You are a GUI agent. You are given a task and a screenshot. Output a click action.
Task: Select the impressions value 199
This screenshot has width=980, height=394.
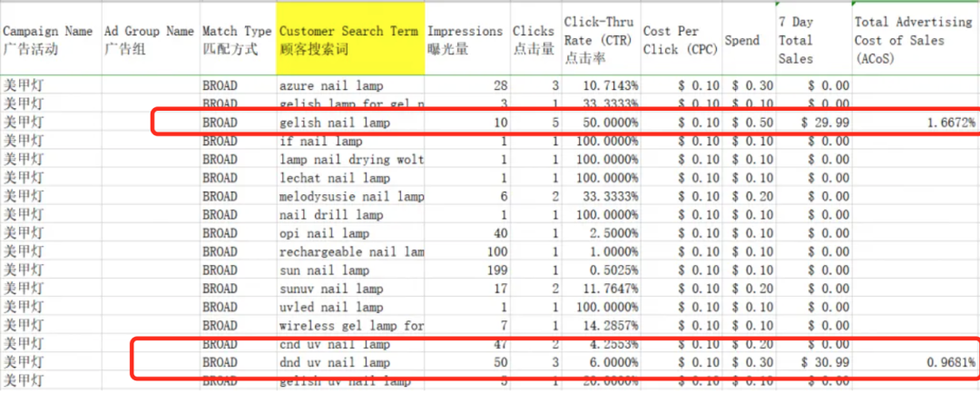pyautogui.click(x=467, y=271)
